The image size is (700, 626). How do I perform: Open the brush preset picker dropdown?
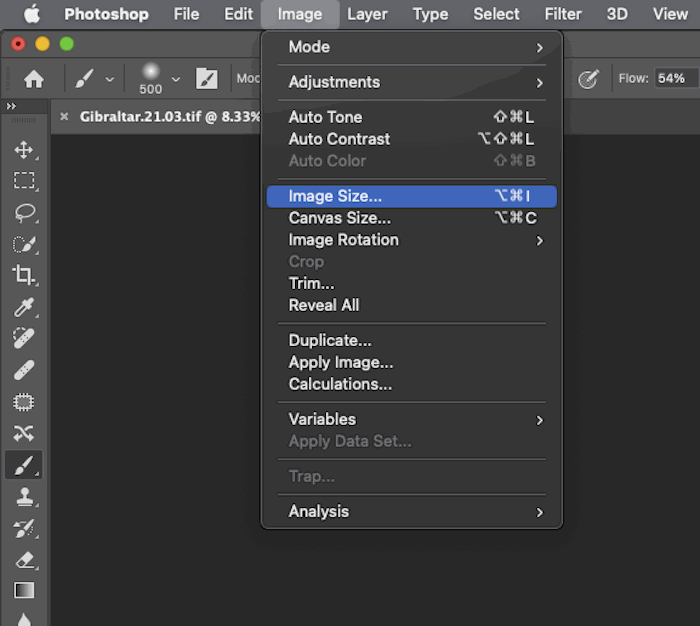pos(176,79)
